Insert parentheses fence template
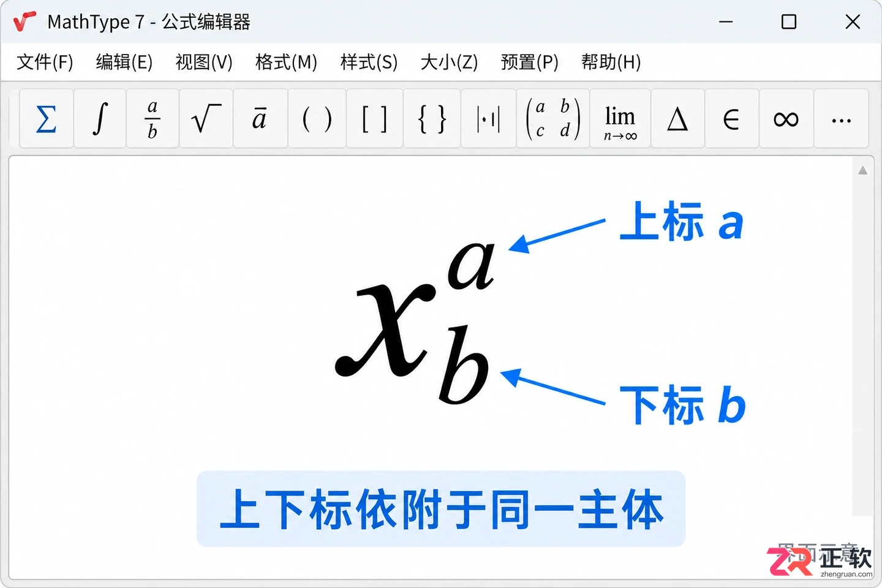The image size is (882, 588). pyautogui.click(x=317, y=119)
